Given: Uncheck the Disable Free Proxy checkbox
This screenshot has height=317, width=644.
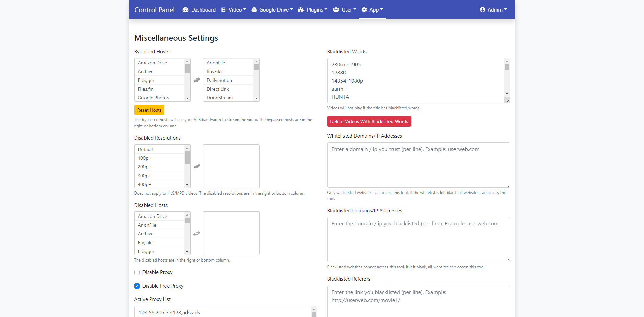Looking at the screenshot, I should [x=137, y=286].
